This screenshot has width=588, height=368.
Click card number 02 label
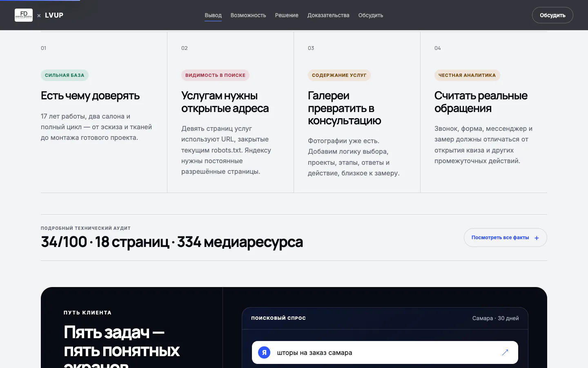[185, 48]
